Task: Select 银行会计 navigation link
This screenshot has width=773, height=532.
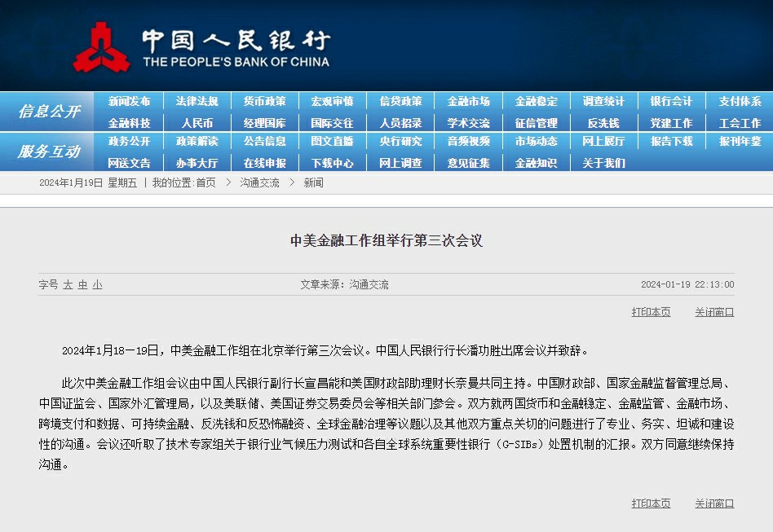Action: click(671, 102)
